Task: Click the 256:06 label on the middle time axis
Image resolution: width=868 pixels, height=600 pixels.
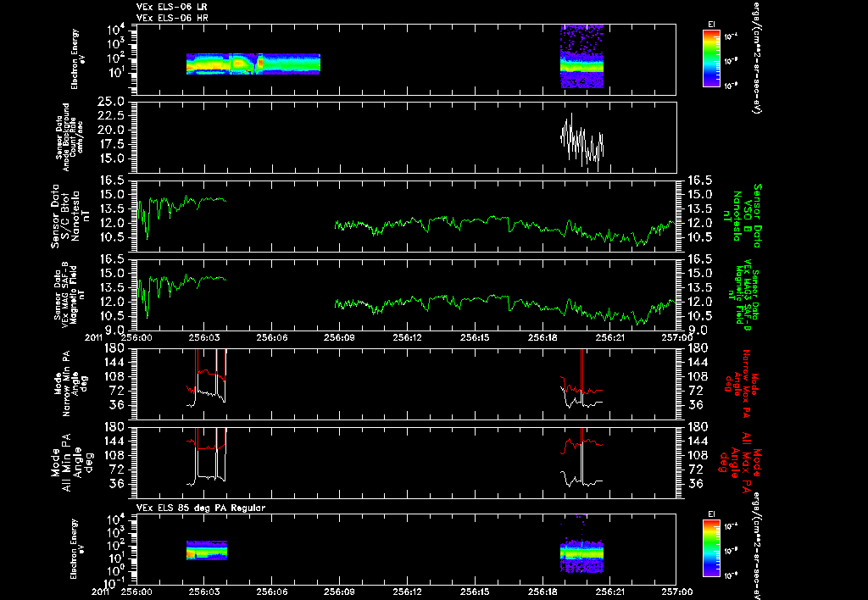Action: 272,338
